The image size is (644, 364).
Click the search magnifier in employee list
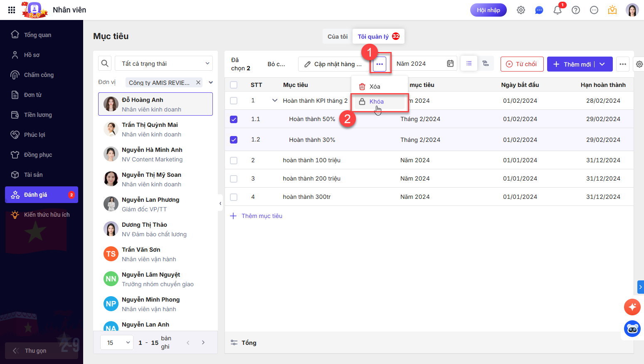105,63
